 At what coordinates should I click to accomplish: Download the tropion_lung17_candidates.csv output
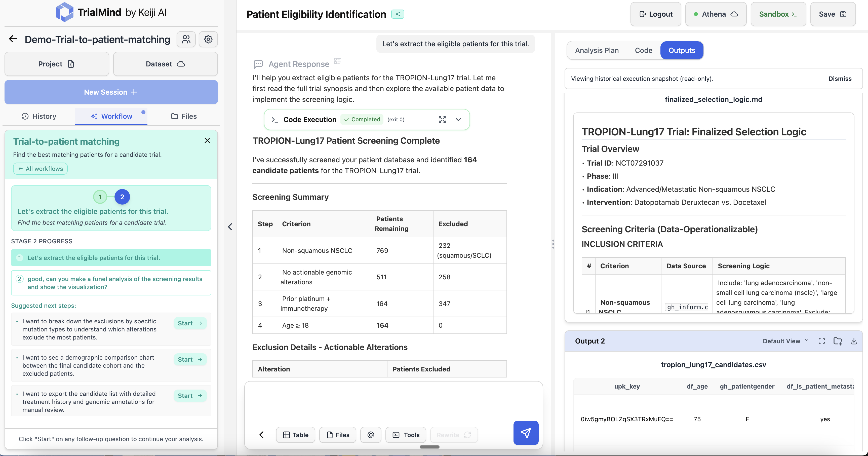pos(854,341)
